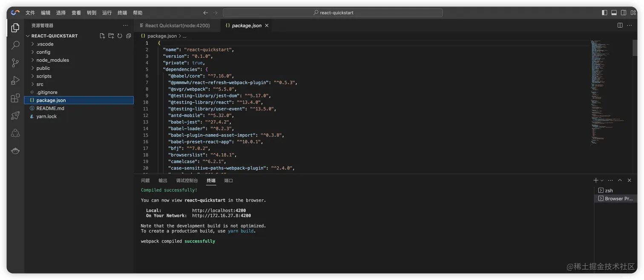Screen dimensions: 644x280
Task: Open the Source Control view
Action: 15,63
